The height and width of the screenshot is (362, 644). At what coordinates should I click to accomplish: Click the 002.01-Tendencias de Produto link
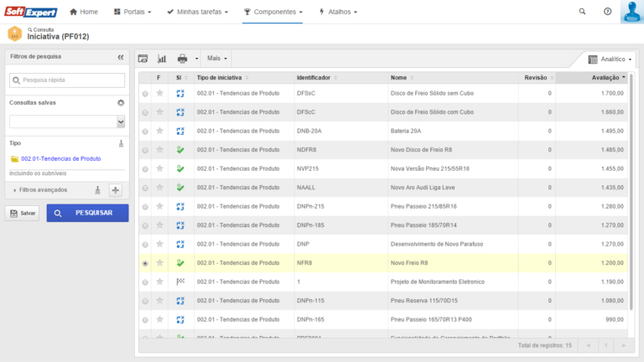click(60, 158)
